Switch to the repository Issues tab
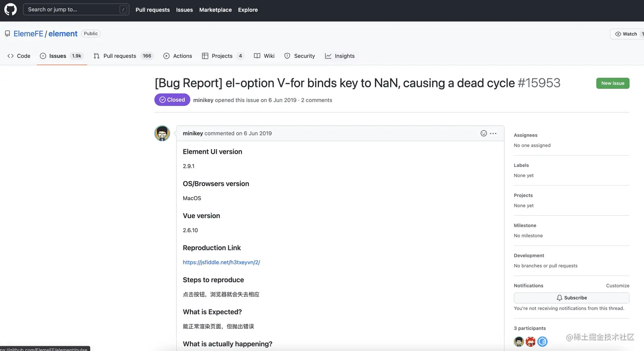 (x=62, y=56)
